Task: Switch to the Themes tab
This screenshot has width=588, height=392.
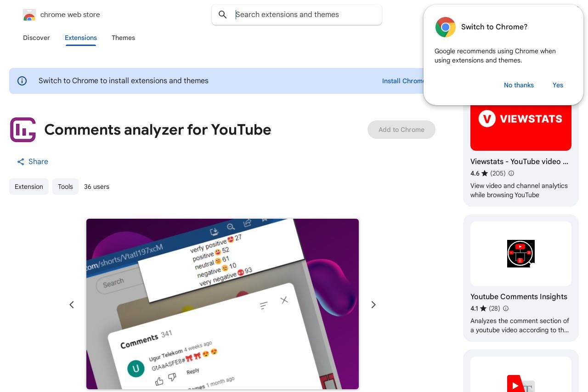Action: point(123,38)
